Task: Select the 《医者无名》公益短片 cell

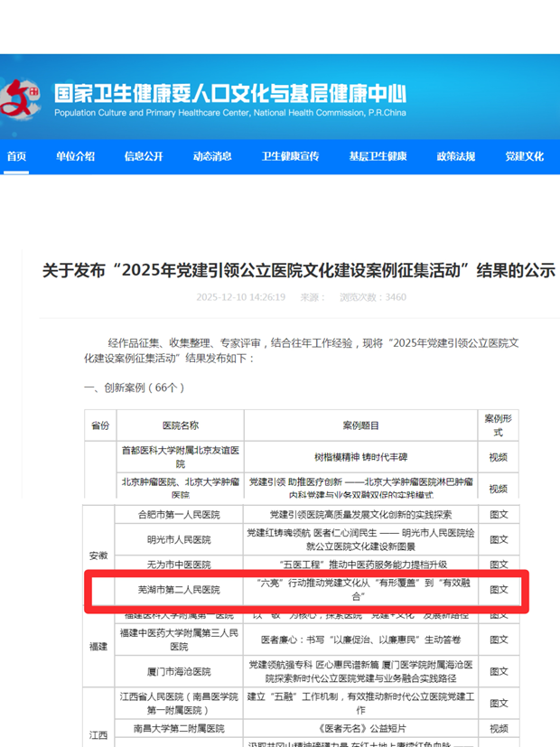Action: 361,728
